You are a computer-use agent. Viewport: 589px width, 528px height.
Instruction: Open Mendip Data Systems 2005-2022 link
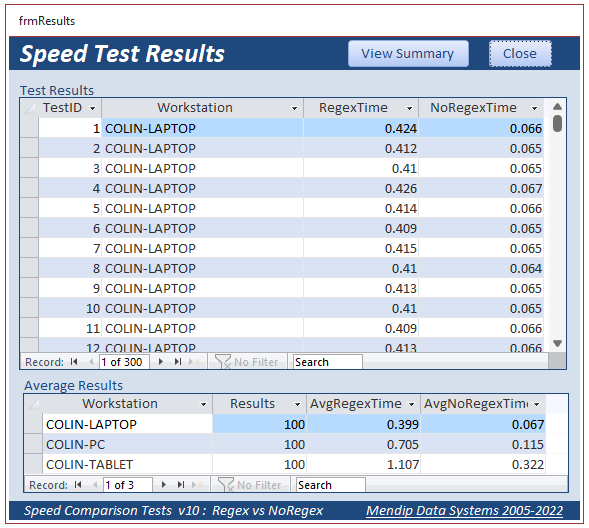(464, 510)
